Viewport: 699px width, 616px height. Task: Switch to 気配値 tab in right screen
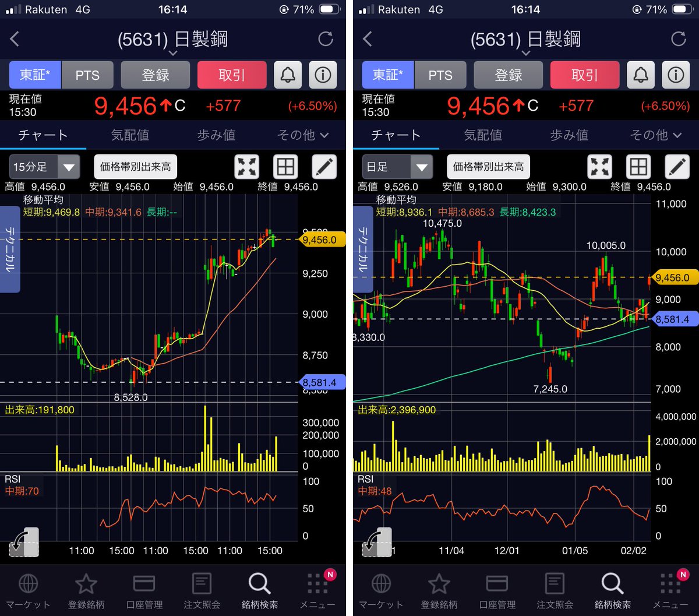pos(483,135)
